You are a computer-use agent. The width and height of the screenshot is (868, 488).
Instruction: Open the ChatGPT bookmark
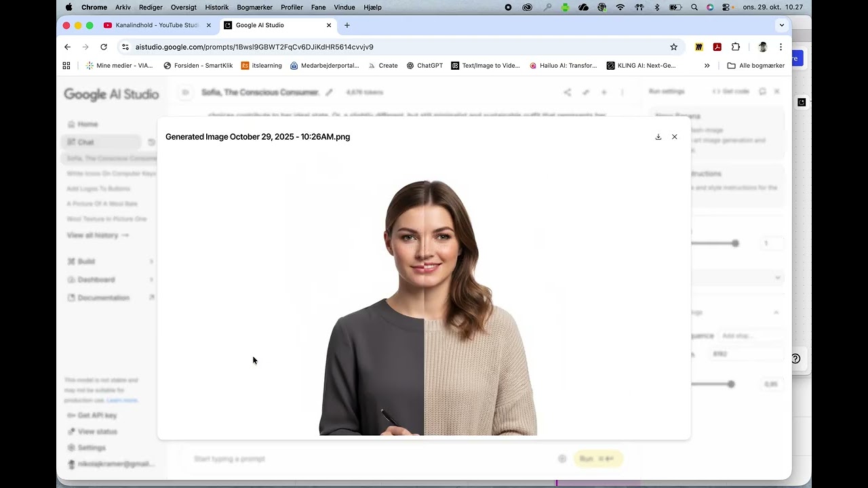[x=425, y=66]
